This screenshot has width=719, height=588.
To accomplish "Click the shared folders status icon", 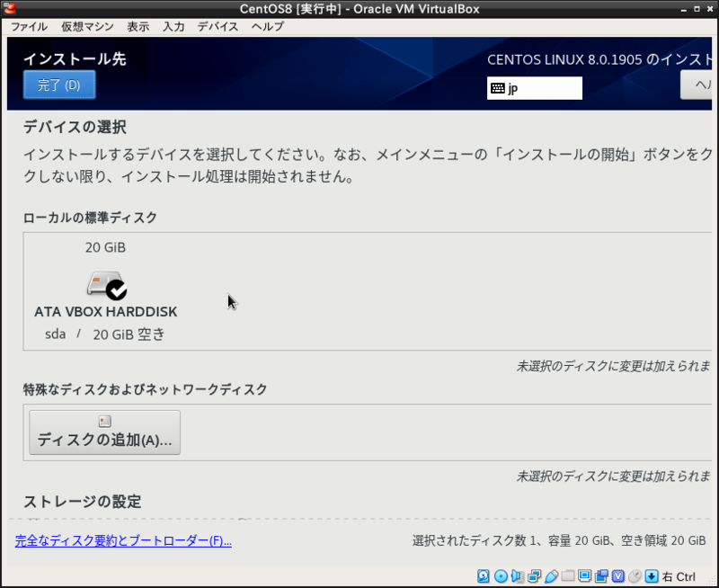I will pyautogui.click(x=568, y=575).
